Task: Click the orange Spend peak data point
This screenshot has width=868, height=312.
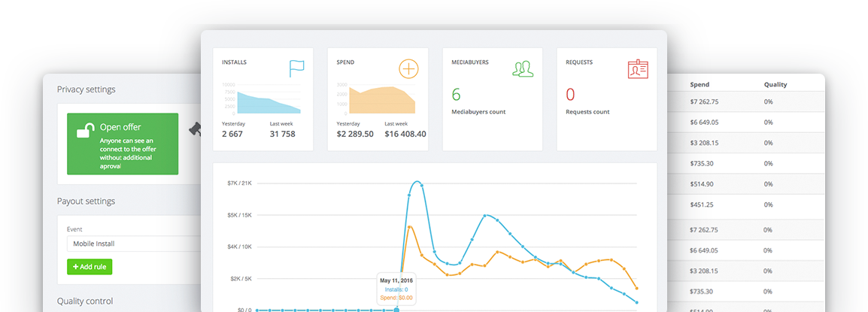Action: [x=410, y=226]
